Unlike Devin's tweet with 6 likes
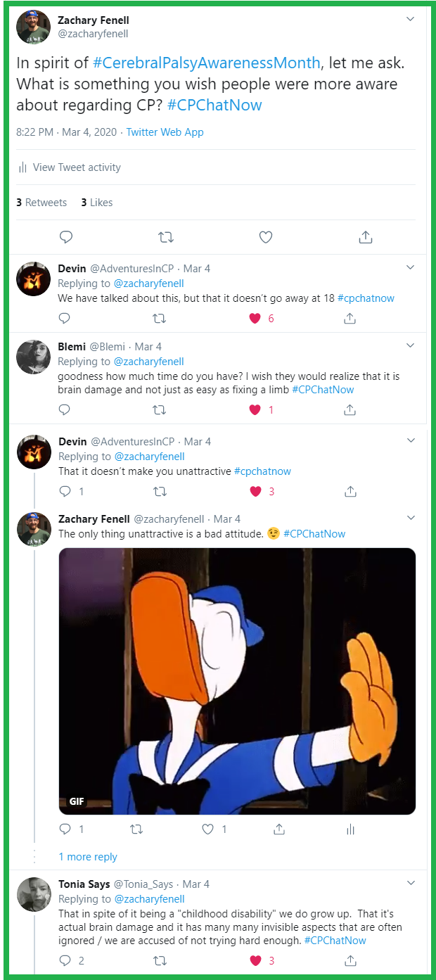436x980 pixels. click(255, 318)
